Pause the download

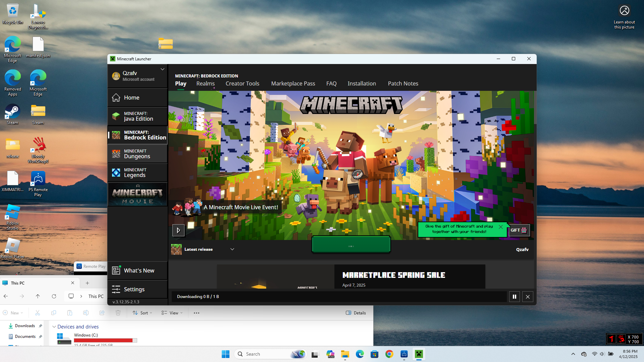[515, 297]
